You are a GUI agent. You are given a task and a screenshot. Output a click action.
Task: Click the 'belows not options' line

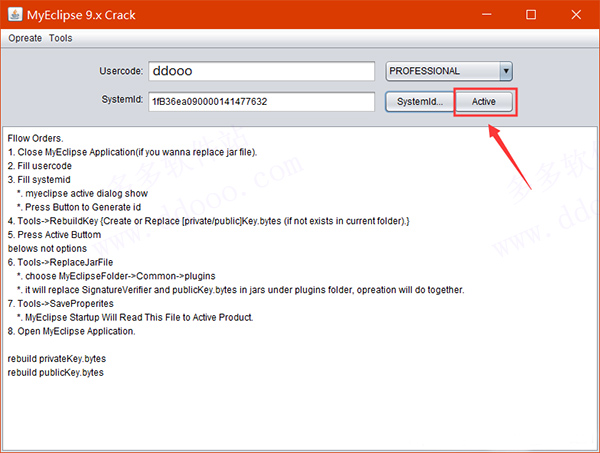pos(47,248)
